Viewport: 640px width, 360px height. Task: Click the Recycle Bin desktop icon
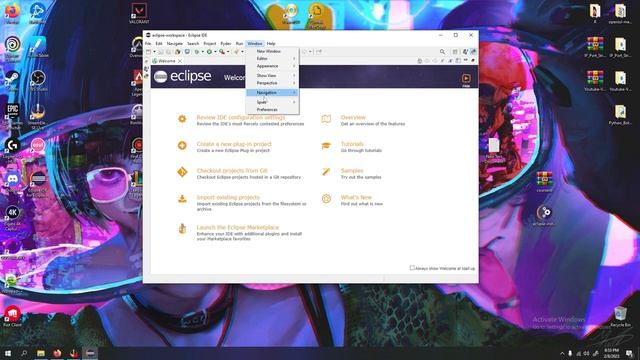[620, 317]
